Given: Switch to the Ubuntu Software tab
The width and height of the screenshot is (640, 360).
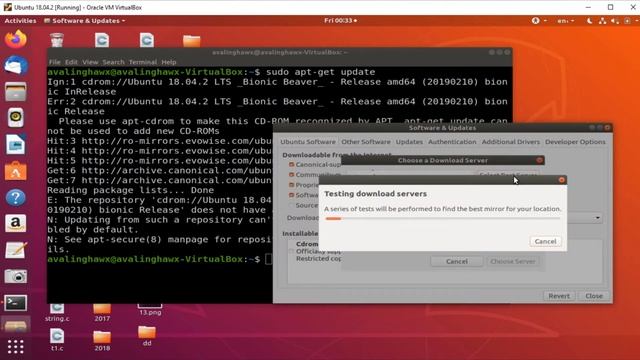Looking at the screenshot, I should coord(308,142).
